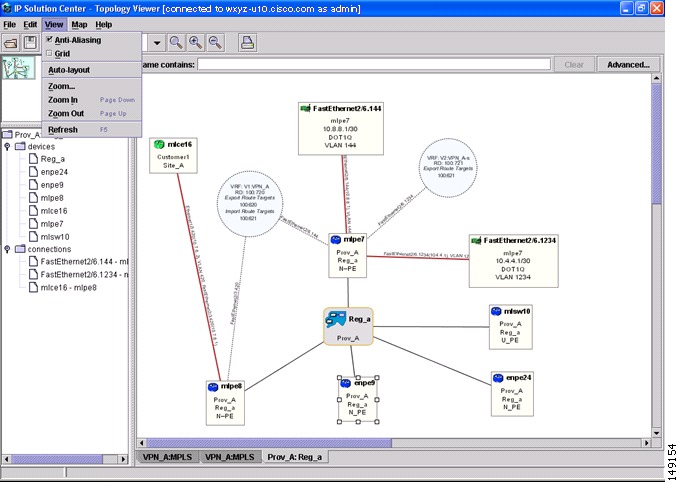Select Reg_a in the devices tree
Screen dimensions: 678x482
coord(52,159)
